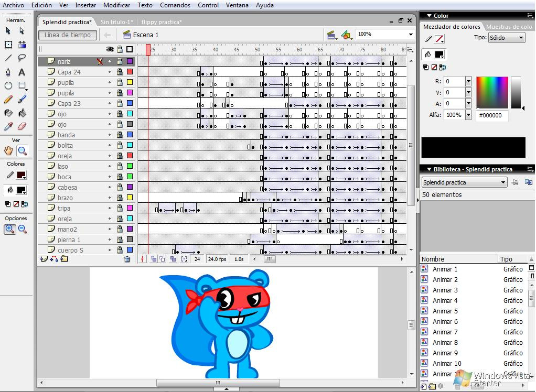Choose the Free Transform tool
Image resolution: width=536 pixels, height=392 pixels.
pyautogui.click(x=8, y=45)
